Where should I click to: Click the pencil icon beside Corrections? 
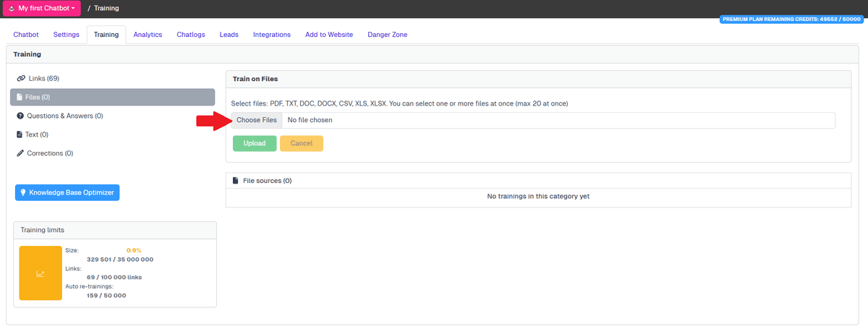tap(20, 153)
